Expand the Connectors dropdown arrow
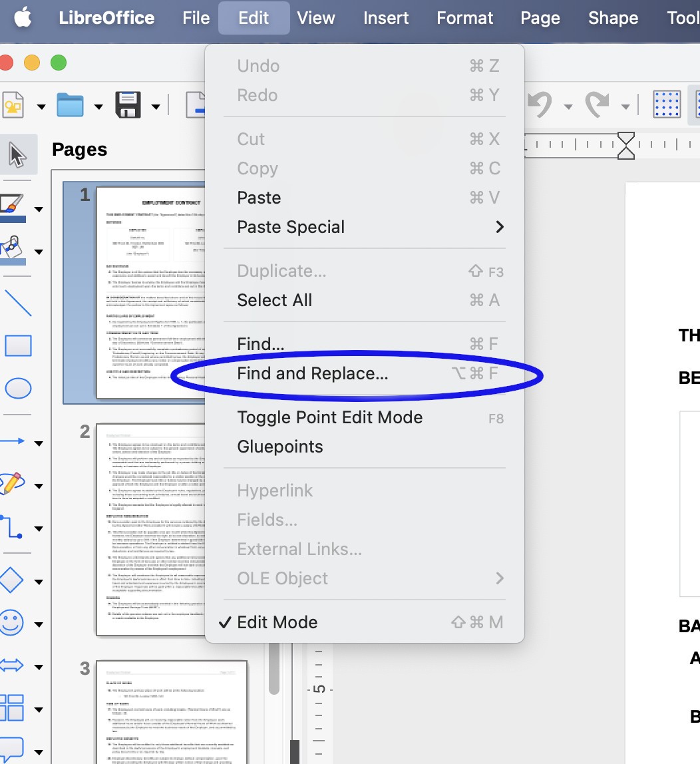Screen dimensions: 700x764 click(x=39, y=528)
